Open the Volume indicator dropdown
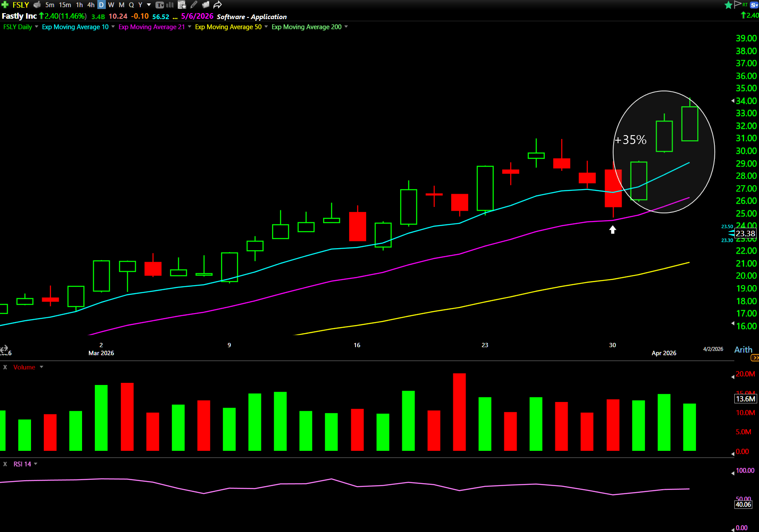The height and width of the screenshot is (532, 759). [x=41, y=367]
